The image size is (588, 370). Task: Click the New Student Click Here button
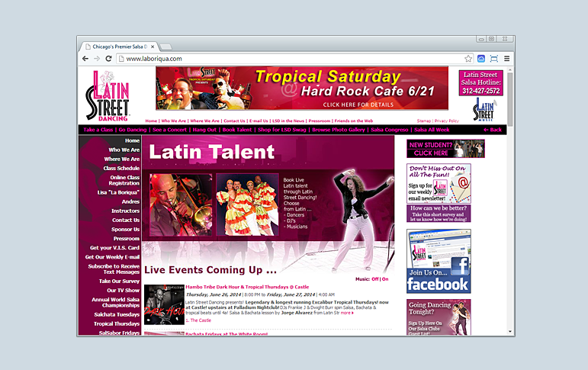point(446,149)
